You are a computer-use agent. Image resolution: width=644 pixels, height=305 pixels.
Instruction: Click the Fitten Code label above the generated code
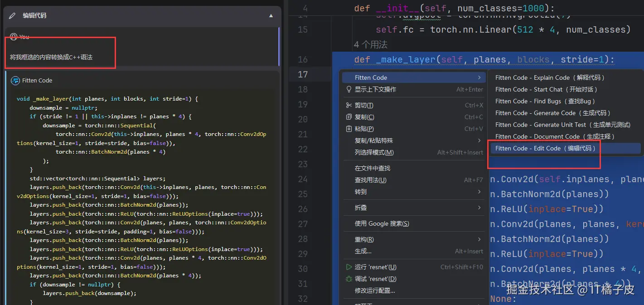coord(37,80)
